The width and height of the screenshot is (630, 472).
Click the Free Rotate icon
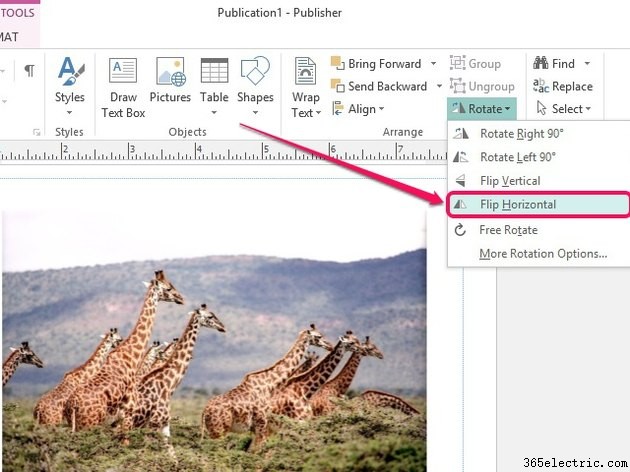(x=460, y=230)
